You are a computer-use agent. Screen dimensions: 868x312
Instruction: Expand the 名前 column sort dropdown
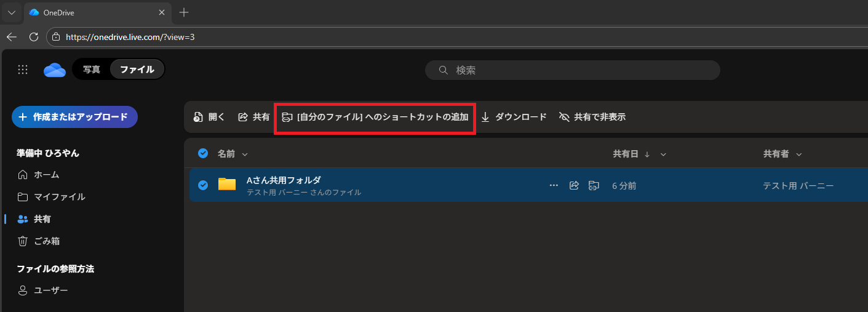pos(245,154)
